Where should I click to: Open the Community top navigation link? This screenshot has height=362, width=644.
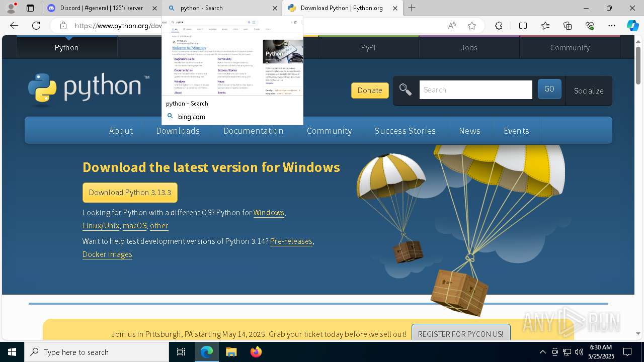coord(570,47)
